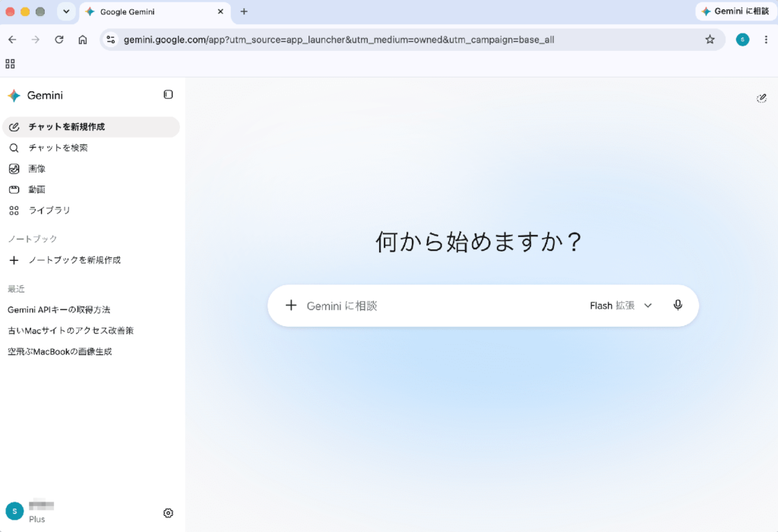Open the Flash 拡張 model dropdown
This screenshot has width=778, height=532.
coord(621,306)
